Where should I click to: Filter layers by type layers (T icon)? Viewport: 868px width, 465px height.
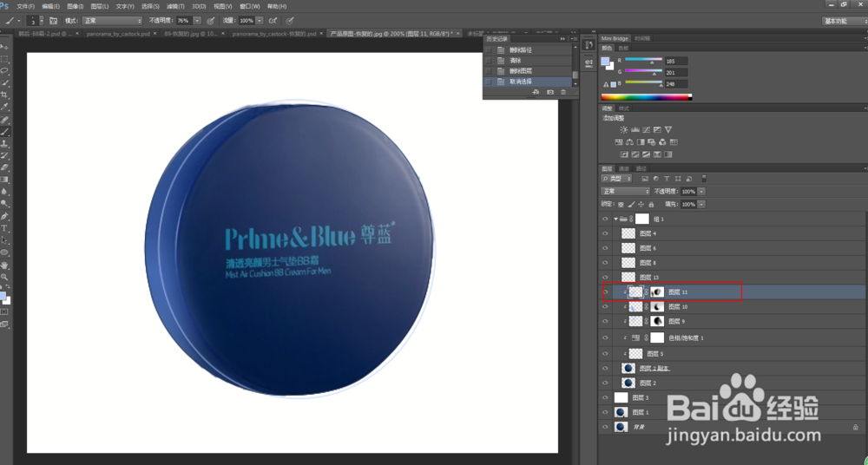(x=667, y=179)
